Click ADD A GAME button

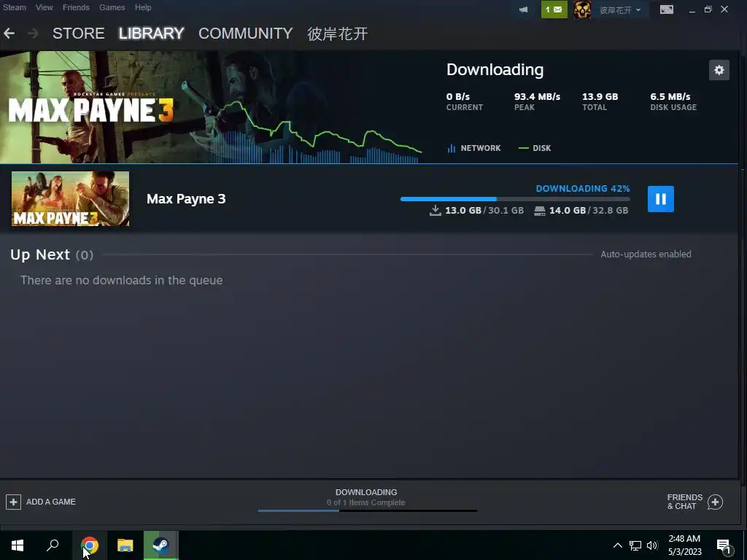point(41,502)
